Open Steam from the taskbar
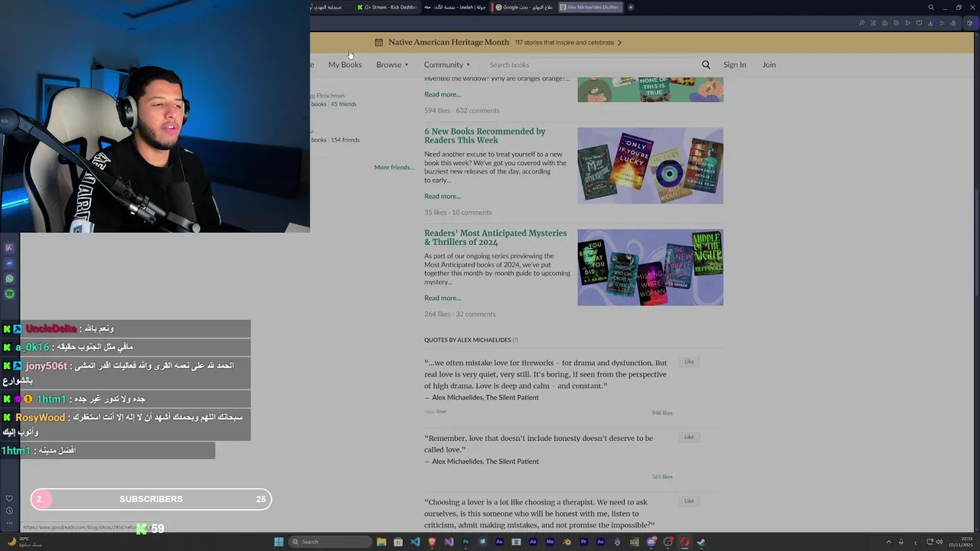This screenshot has height=551, width=980. tap(701, 542)
